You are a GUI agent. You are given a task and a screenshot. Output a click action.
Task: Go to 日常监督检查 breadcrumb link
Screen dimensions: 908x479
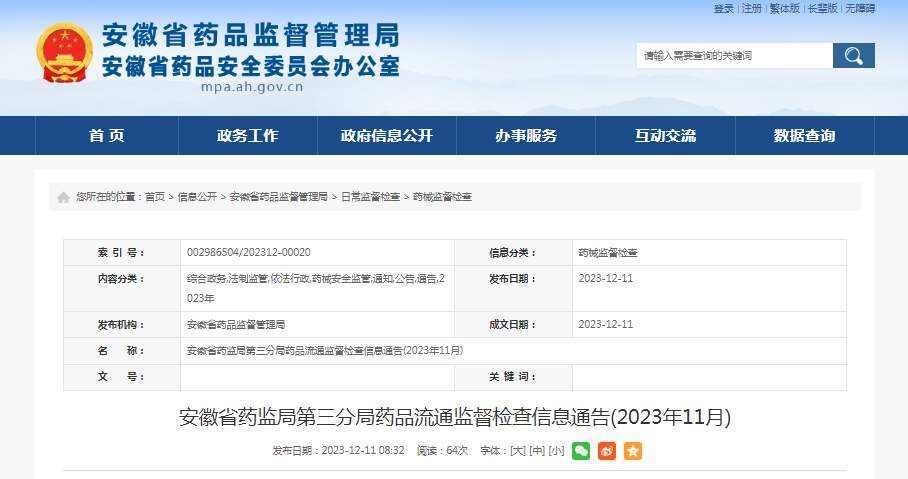371,197
